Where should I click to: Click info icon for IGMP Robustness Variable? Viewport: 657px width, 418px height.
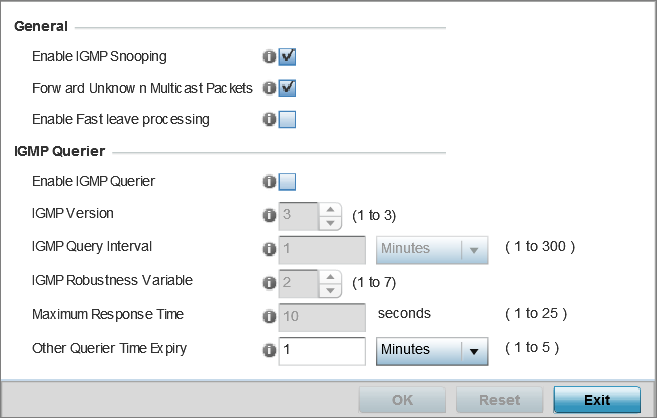click(x=269, y=283)
